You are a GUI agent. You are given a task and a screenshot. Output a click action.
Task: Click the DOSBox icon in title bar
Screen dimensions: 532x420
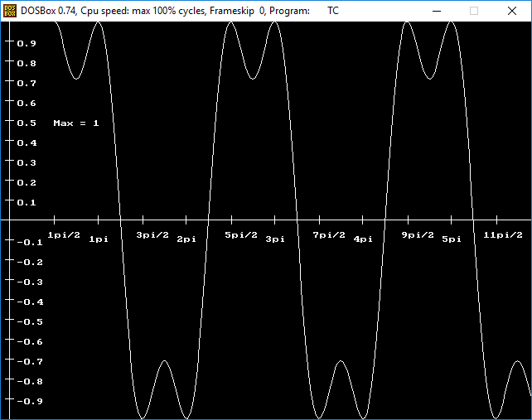click(x=9, y=11)
